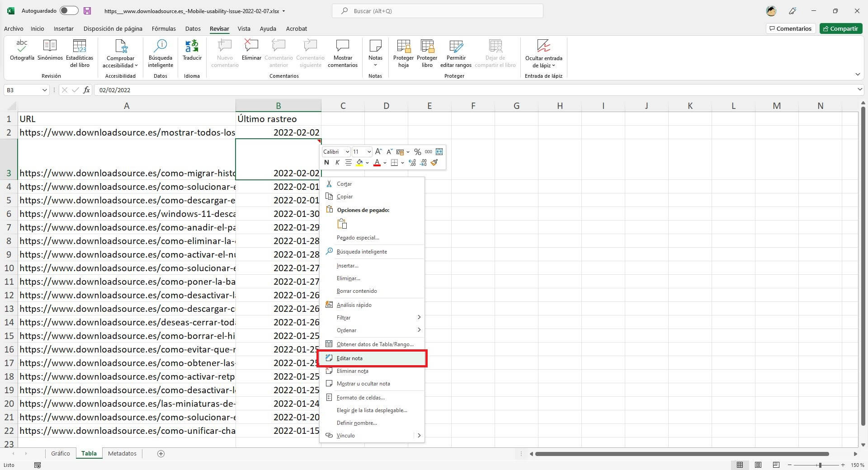This screenshot has width=868, height=470.
Task: Toggle Ocultar entrada de lápiz
Action: pos(543,53)
